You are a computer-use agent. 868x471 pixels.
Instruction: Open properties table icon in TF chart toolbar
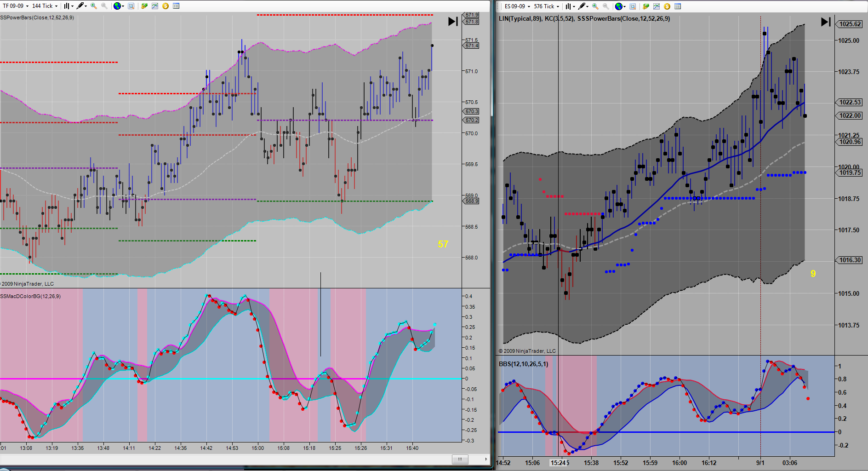176,6
